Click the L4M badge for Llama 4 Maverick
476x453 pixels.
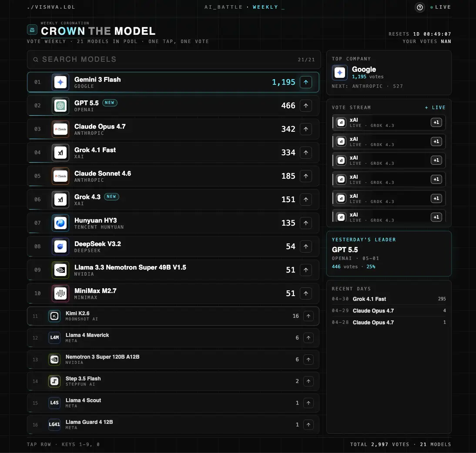pyautogui.click(x=54, y=338)
